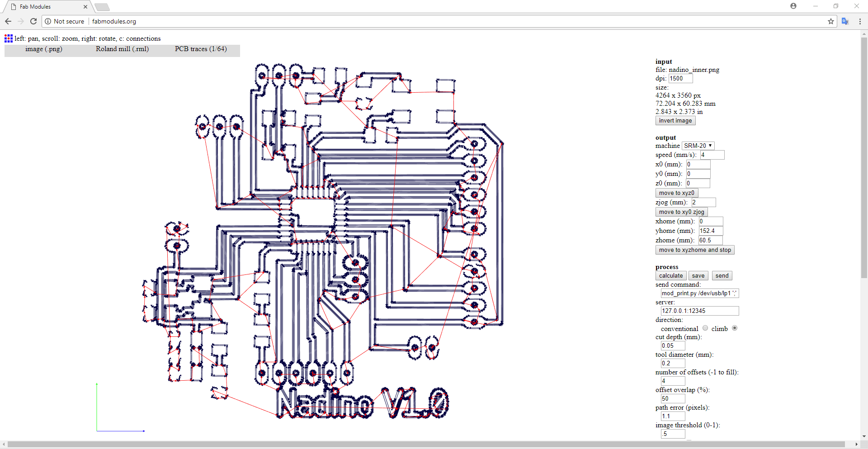Edit the x0 (mm) field

[698, 165]
